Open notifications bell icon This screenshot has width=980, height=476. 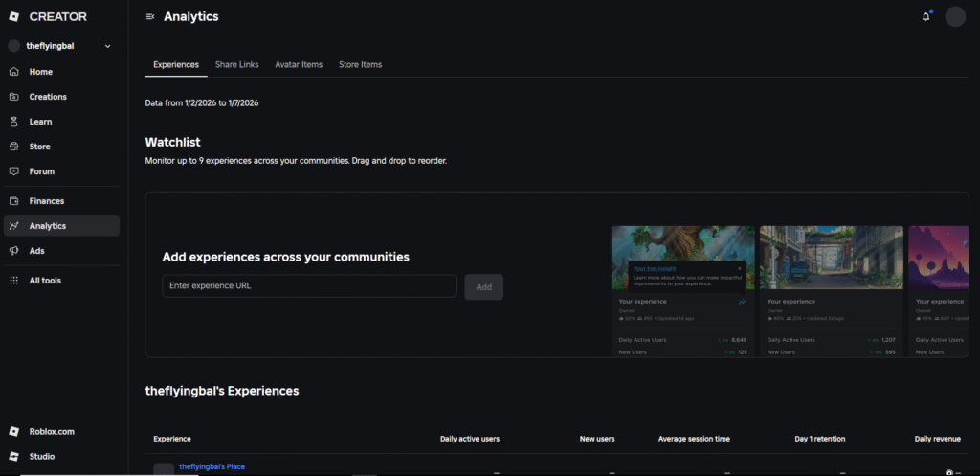click(926, 17)
